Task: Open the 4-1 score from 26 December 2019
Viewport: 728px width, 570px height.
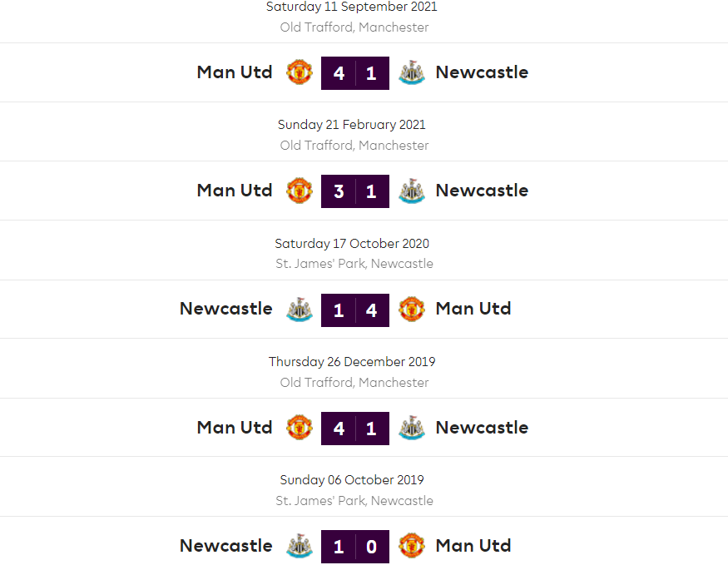Action: [x=355, y=429]
